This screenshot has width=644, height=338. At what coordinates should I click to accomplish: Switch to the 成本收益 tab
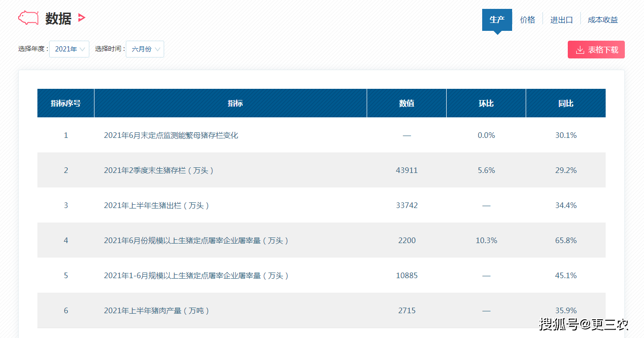click(603, 20)
